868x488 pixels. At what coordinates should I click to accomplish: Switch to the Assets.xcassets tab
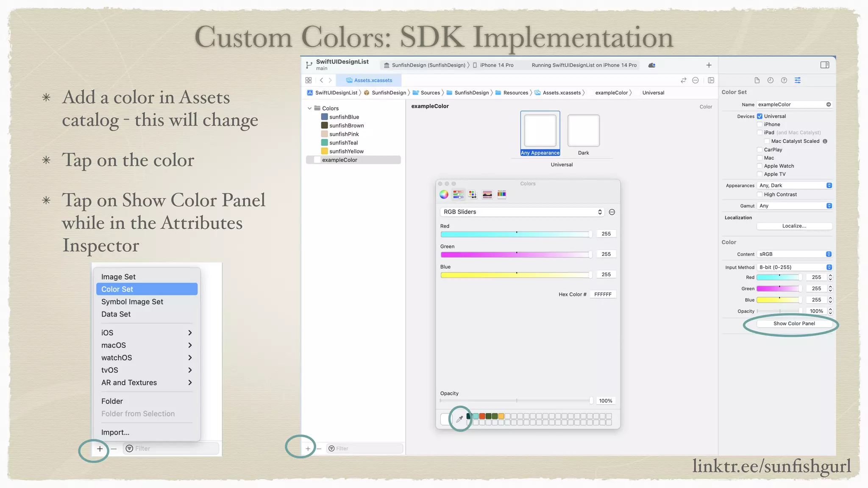(x=369, y=80)
